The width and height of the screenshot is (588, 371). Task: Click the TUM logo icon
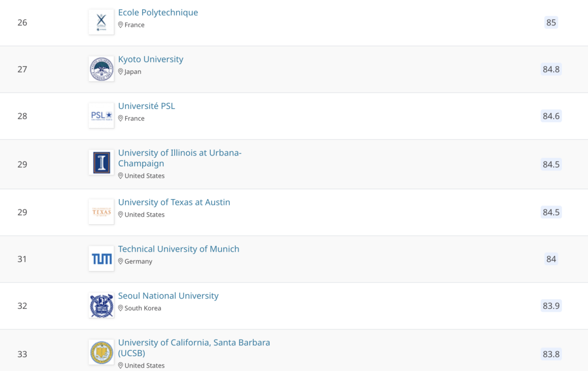tap(101, 259)
